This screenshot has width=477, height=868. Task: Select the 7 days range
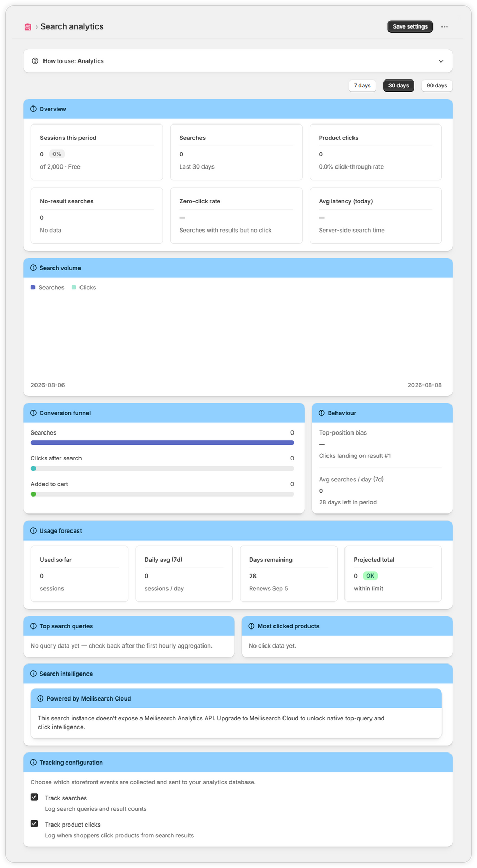tap(363, 85)
